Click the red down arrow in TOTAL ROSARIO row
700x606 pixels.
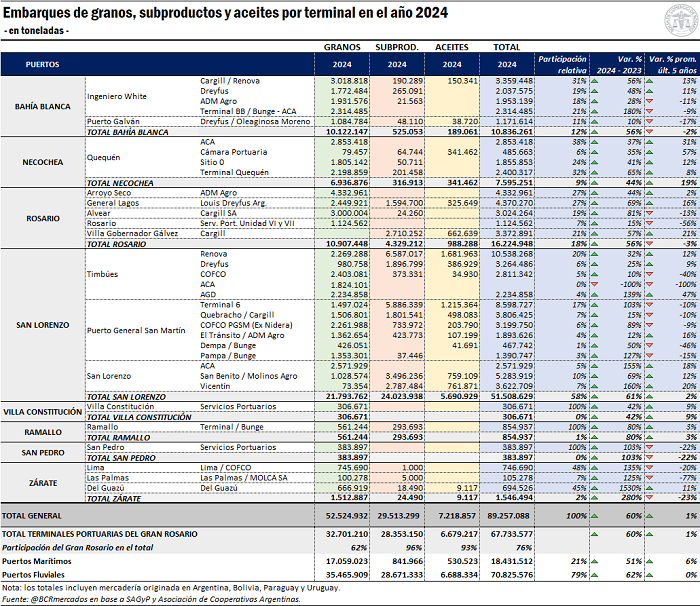point(650,244)
